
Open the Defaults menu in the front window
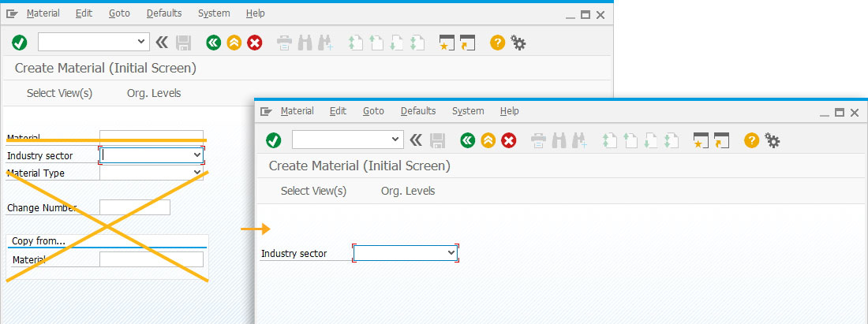(418, 111)
